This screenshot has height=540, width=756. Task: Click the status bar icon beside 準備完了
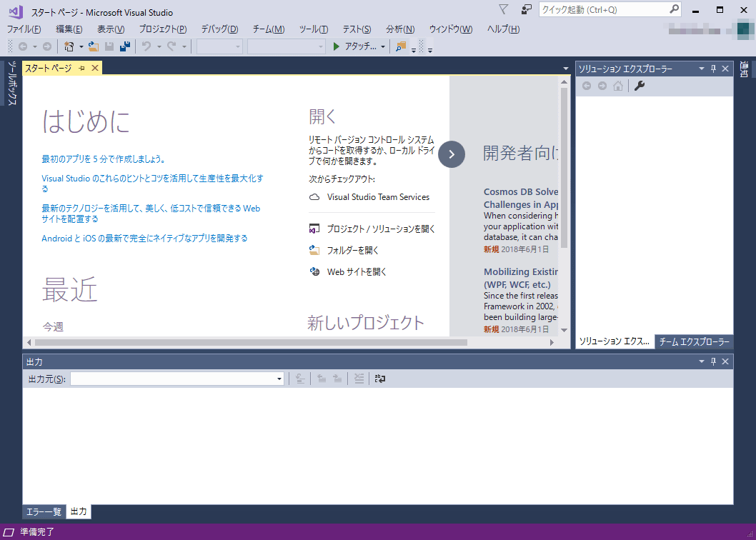click(x=9, y=532)
